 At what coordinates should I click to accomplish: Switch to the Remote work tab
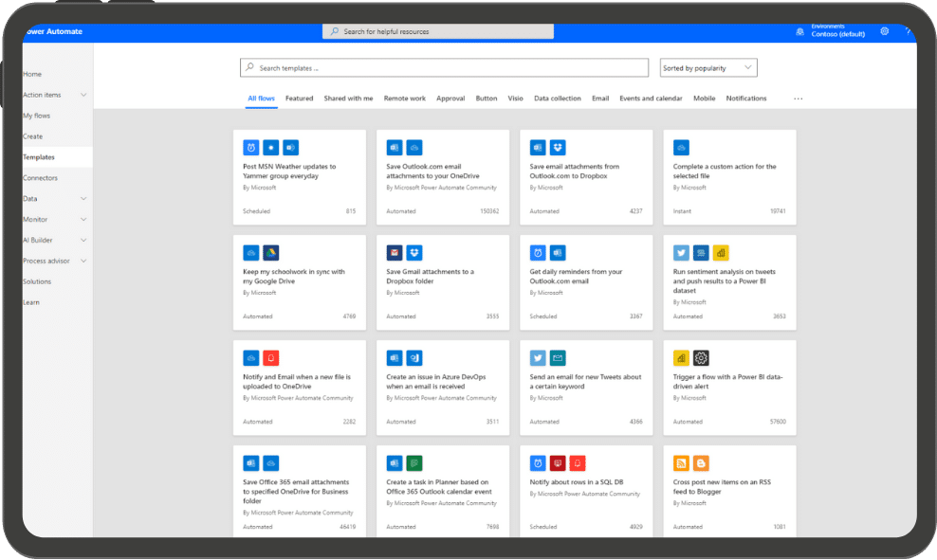(405, 99)
